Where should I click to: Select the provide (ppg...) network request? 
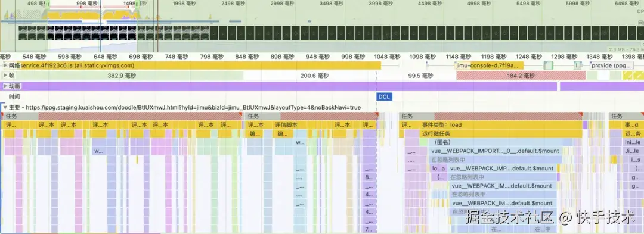click(612, 65)
